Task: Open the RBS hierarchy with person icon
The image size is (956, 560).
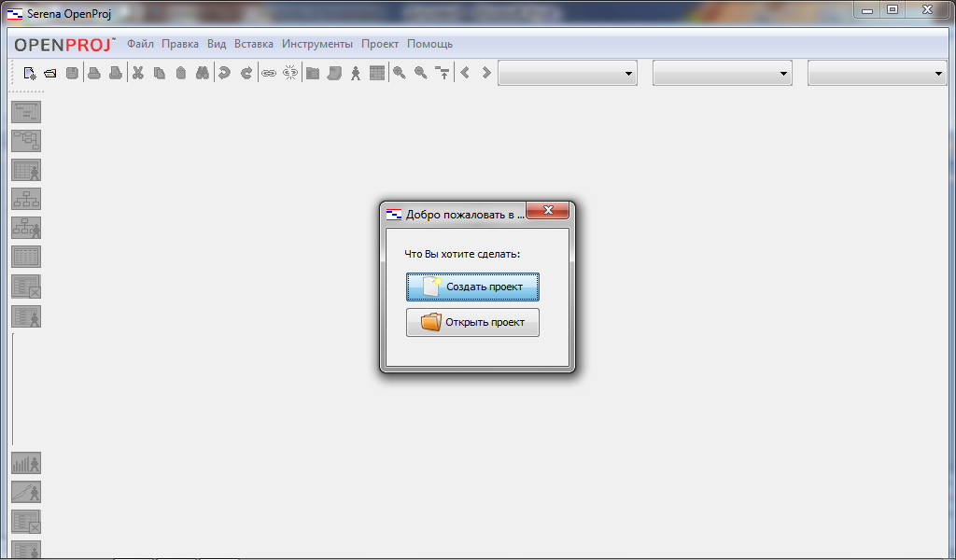Action: (26, 228)
